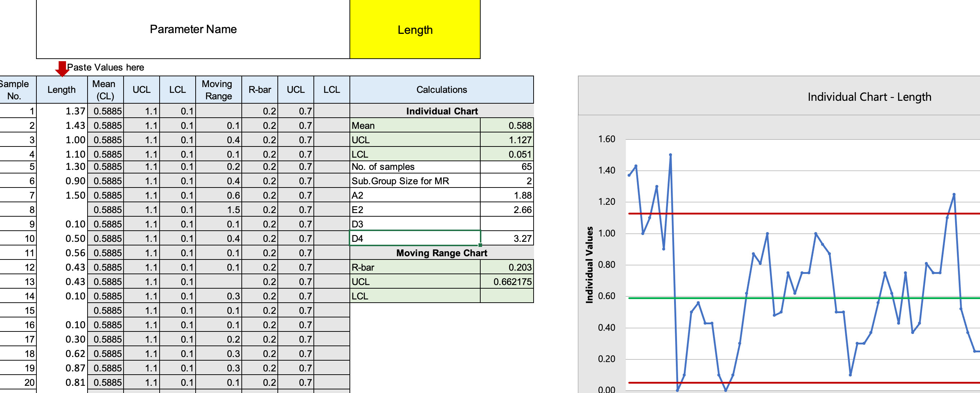
Task: Click the R-bar value cell showing 0.203
Action: (x=506, y=267)
